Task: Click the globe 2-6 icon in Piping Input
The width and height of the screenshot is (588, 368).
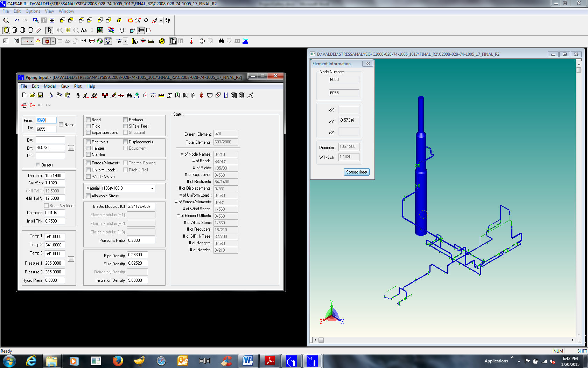Action: [137, 95]
